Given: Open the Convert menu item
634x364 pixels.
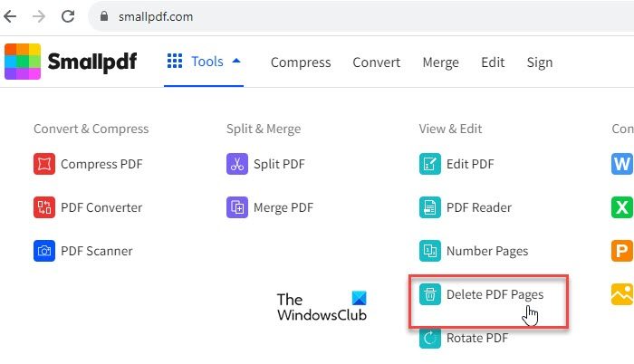Looking at the screenshot, I should 377,62.
